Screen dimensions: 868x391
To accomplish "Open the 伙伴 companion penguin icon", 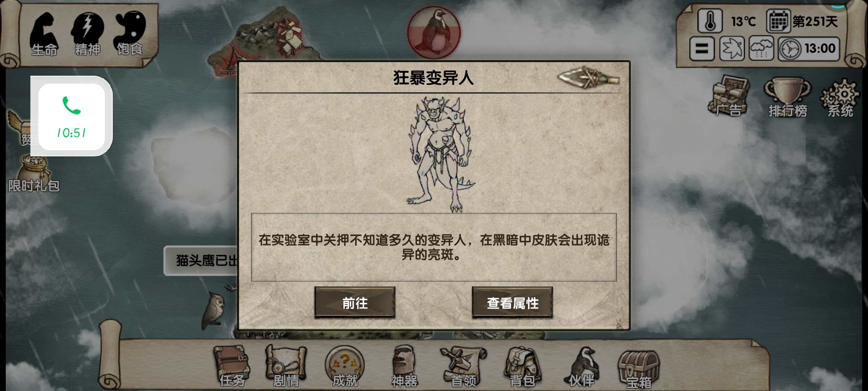I will pos(582,366).
